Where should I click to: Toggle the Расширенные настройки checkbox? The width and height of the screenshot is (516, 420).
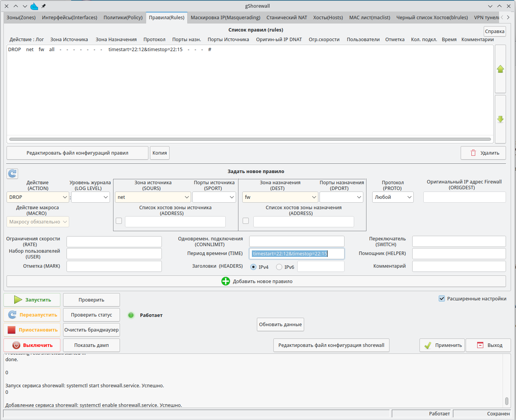click(442, 299)
